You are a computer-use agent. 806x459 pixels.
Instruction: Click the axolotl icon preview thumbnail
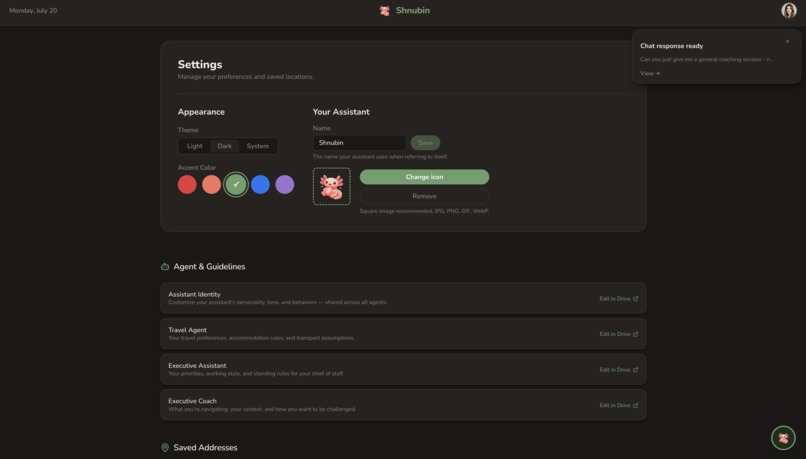click(332, 186)
